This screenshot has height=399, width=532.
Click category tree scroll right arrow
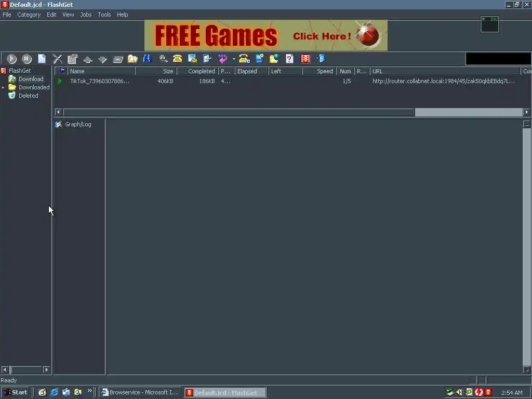(x=46, y=369)
